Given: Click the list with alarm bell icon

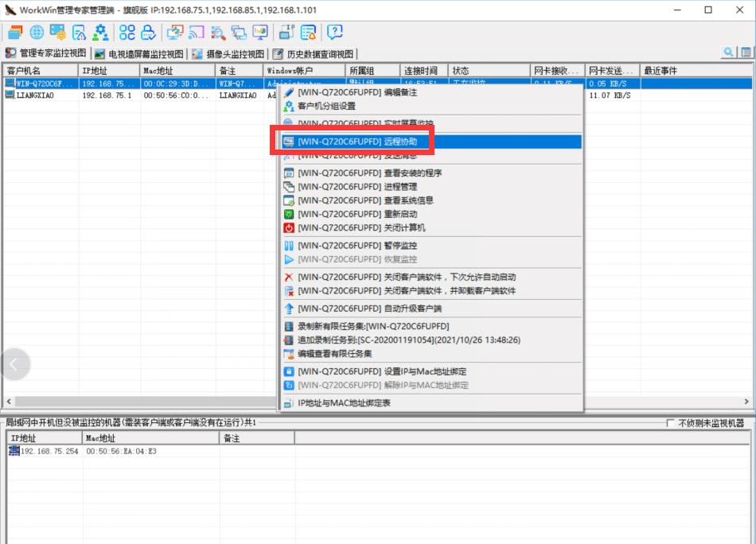Looking at the screenshot, I should [x=308, y=33].
